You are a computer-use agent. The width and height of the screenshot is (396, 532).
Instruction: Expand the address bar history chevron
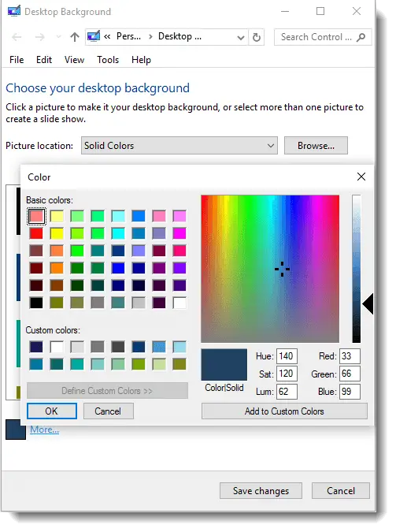tap(241, 37)
